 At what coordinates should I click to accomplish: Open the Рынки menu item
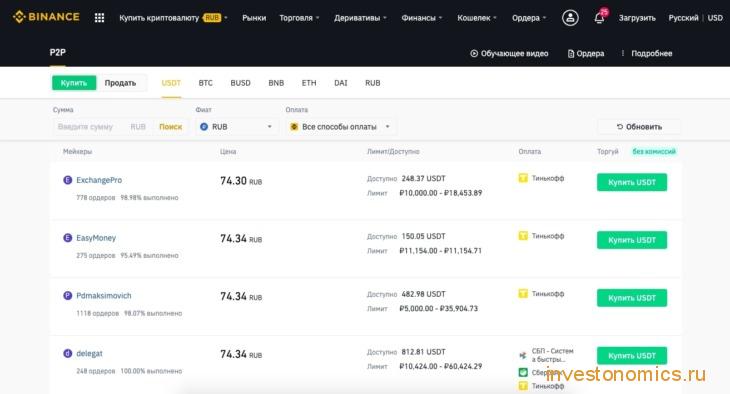(x=254, y=18)
